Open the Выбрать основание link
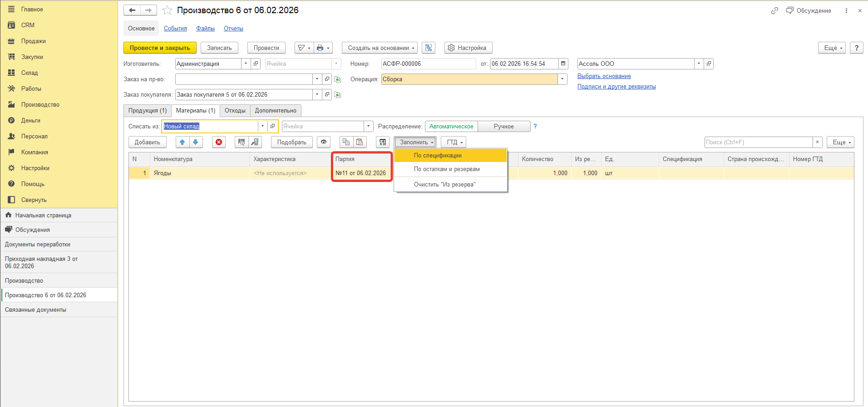The height and width of the screenshot is (407, 868). (x=604, y=76)
